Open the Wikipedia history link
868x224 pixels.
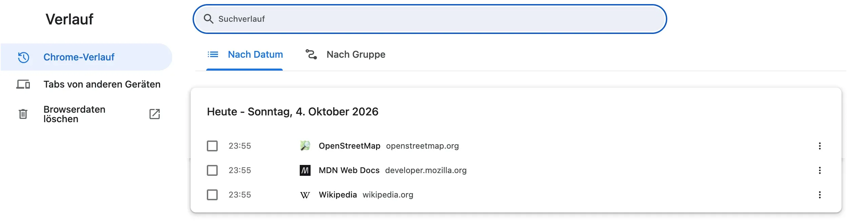338,195
